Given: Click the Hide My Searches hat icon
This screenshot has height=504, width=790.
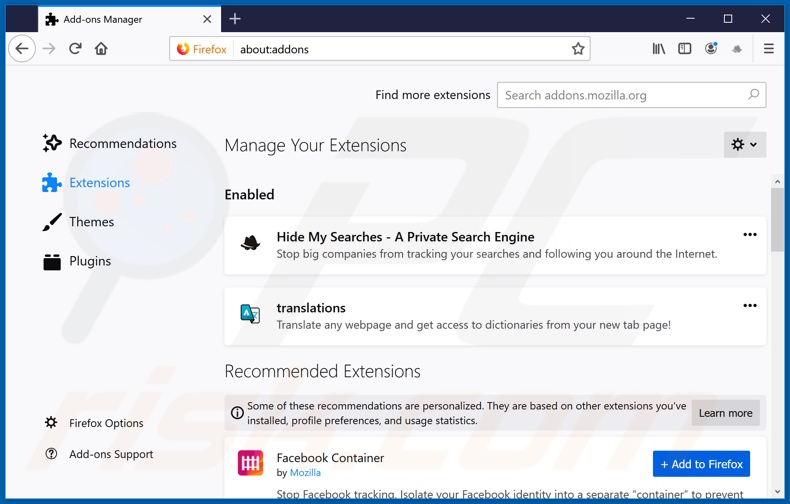Looking at the screenshot, I should 250,243.
